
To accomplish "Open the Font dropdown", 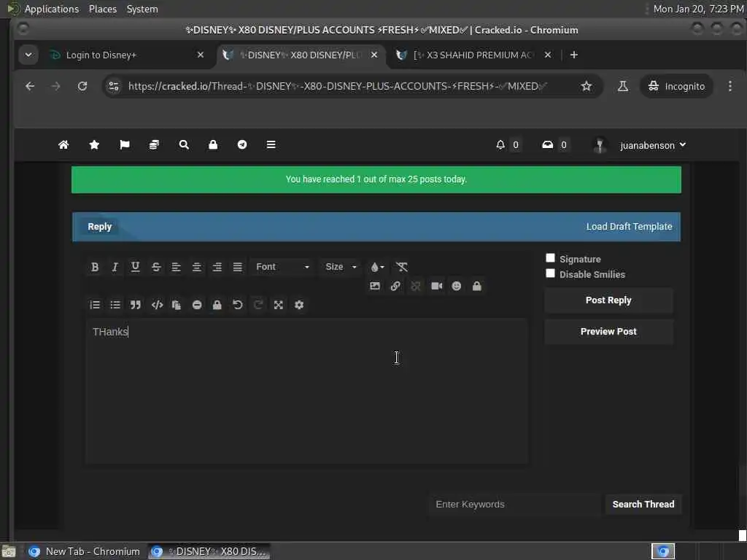I will pyautogui.click(x=282, y=267).
